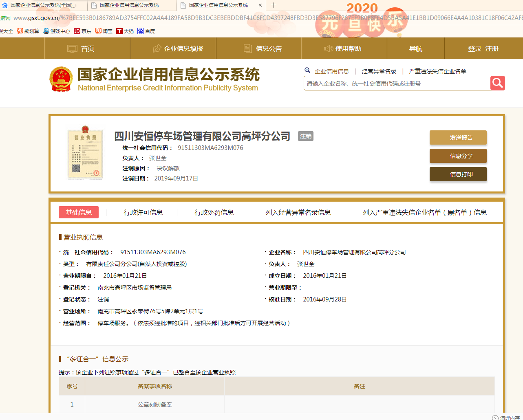Click the red search magnifier button
This screenshot has width=523, height=420.
(497, 83)
